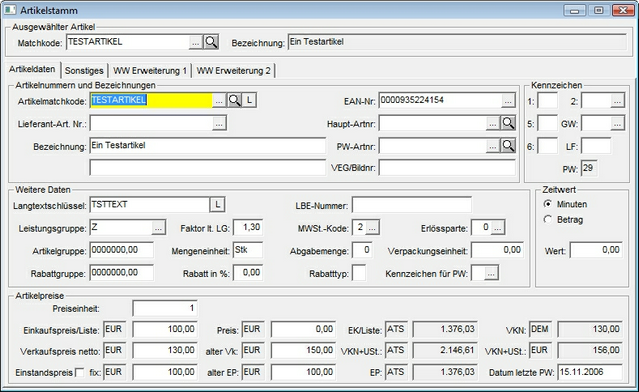The image size is (639, 392).
Task: Open the ellipsis lookup for Kennzeichen GW
Action: coord(617,123)
